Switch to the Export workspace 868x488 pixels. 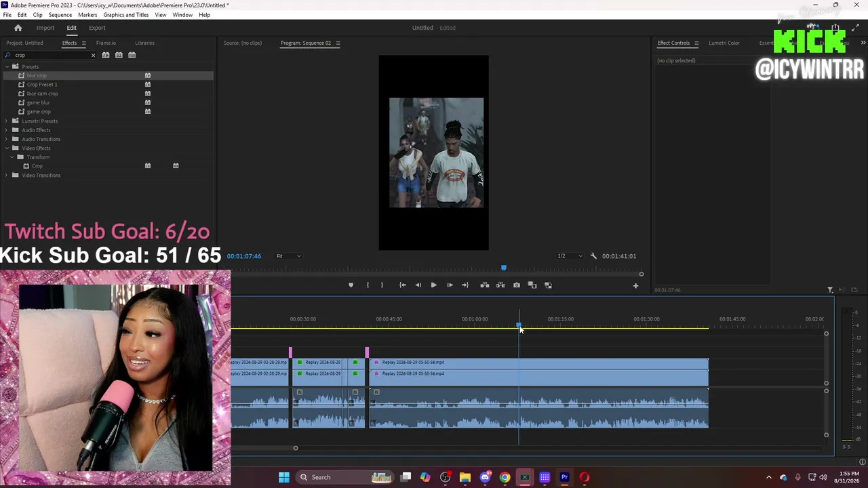pos(97,28)
